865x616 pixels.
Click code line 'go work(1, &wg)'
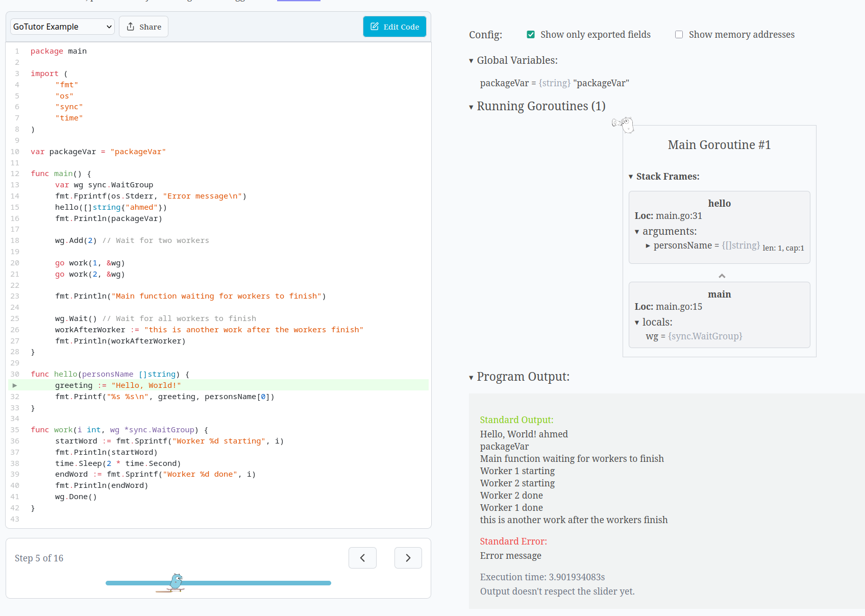(90, 263)
